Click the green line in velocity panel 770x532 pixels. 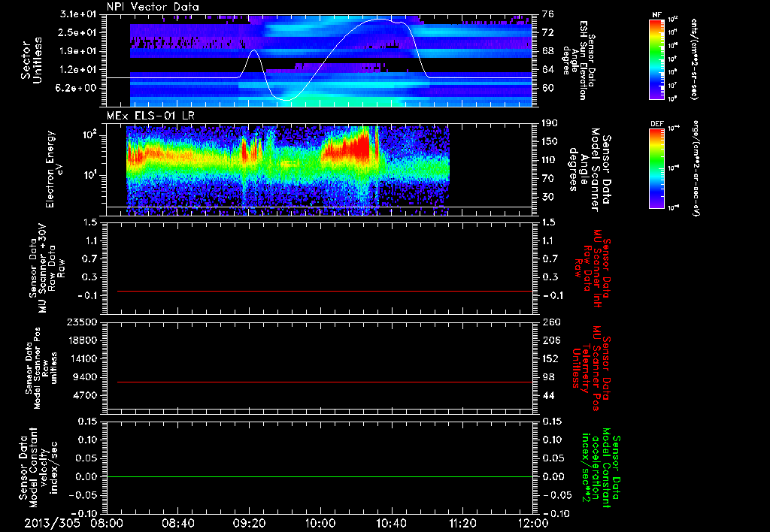pyautogui.click(x=320, y=476)
